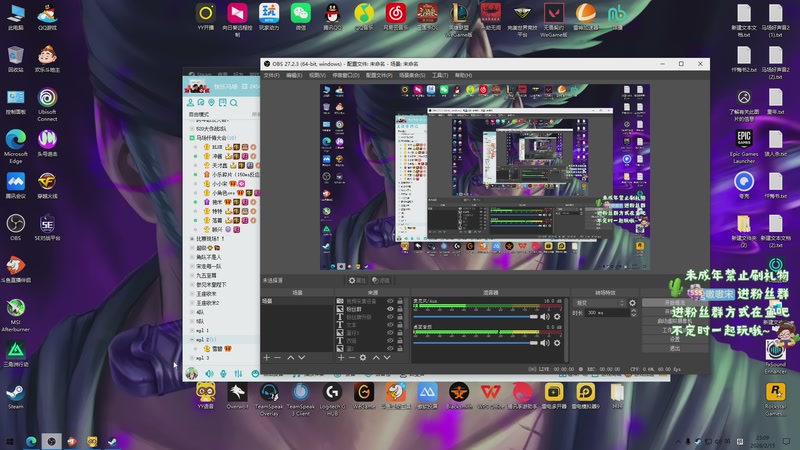The height and width of the screenshot is (450, 800).
Task: Remove the selected source with the minus button
Action: (352, 358)
